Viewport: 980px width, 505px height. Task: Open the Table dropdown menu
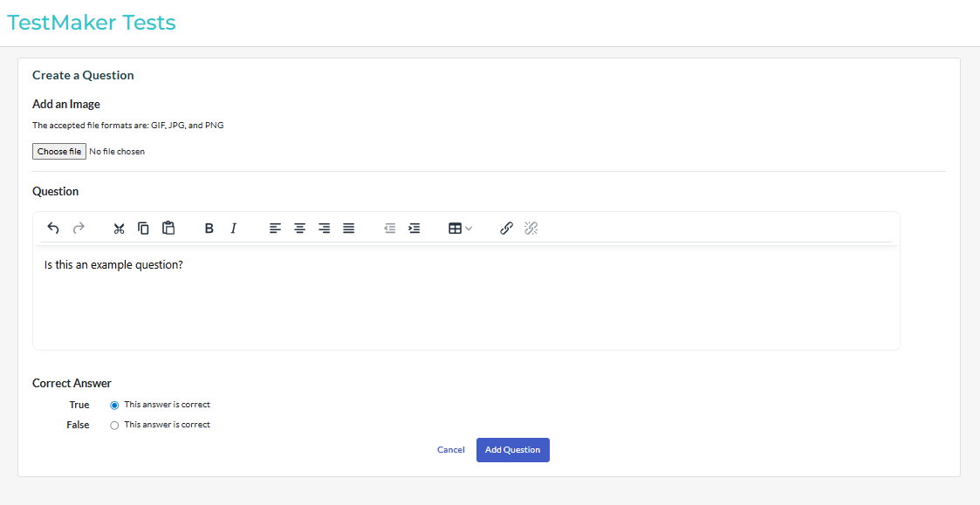(x=460, y=229)
